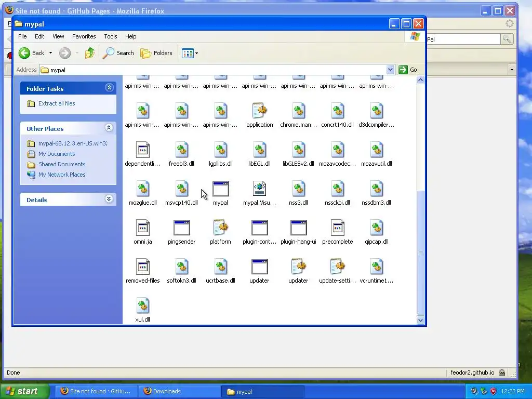Select ucrtbase.dll file icon
Image resolution: width=532 pixels, height=399 pixels.
[x=220, y=267]
